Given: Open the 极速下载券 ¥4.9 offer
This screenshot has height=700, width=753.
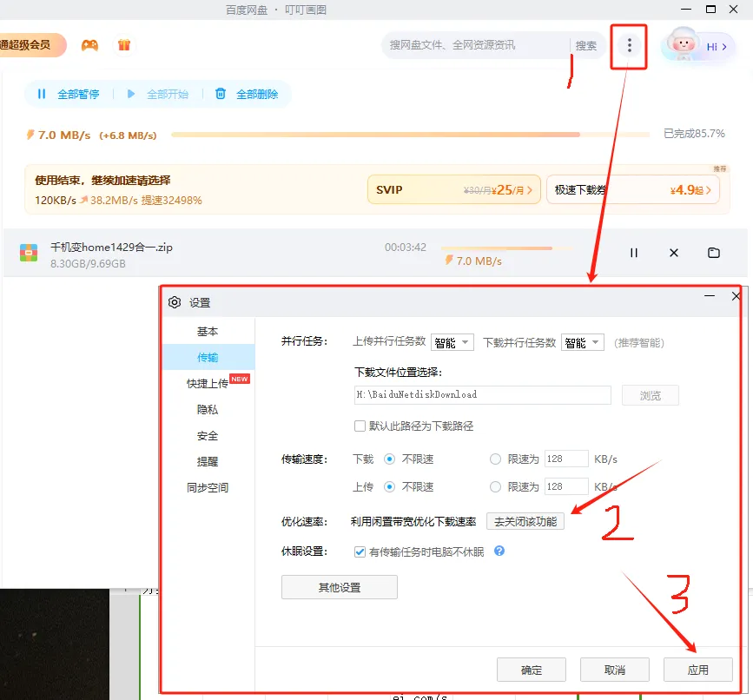Looking at the screenshot, I should click(633, 189).
